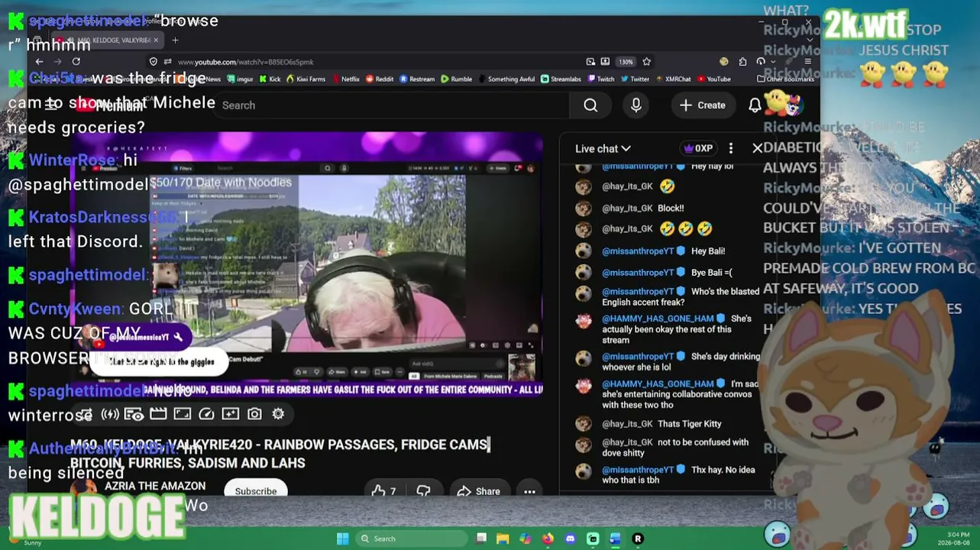Viewport: 980px width, 550px height.
Task: Open the black R app on taskbar
Action: [638, 539]
